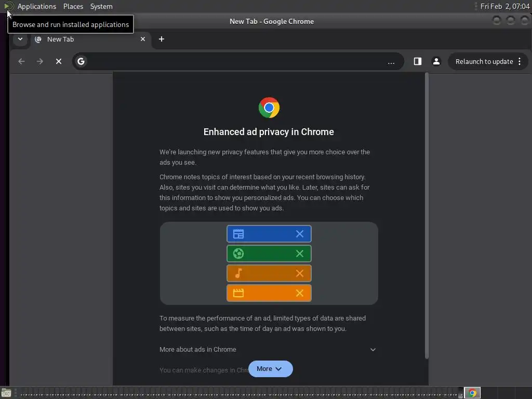The height and width of the screenshot is (399, 532).
Task: Click the More button
Action: pos(270,369)
